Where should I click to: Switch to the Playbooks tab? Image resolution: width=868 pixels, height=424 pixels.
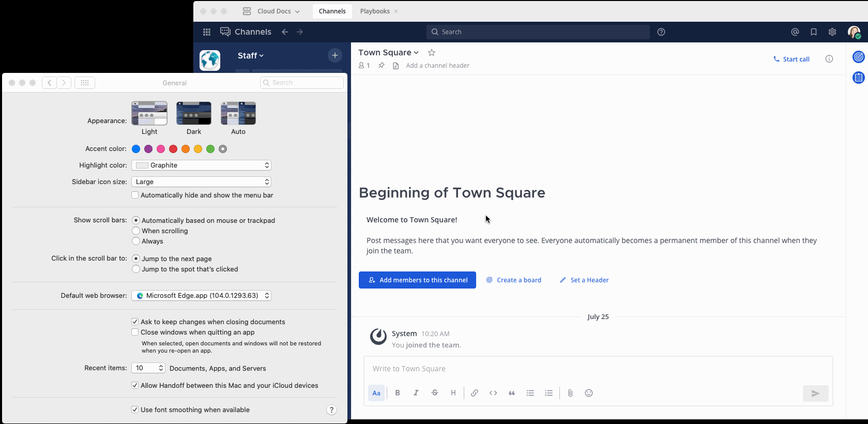coord(375,11)
